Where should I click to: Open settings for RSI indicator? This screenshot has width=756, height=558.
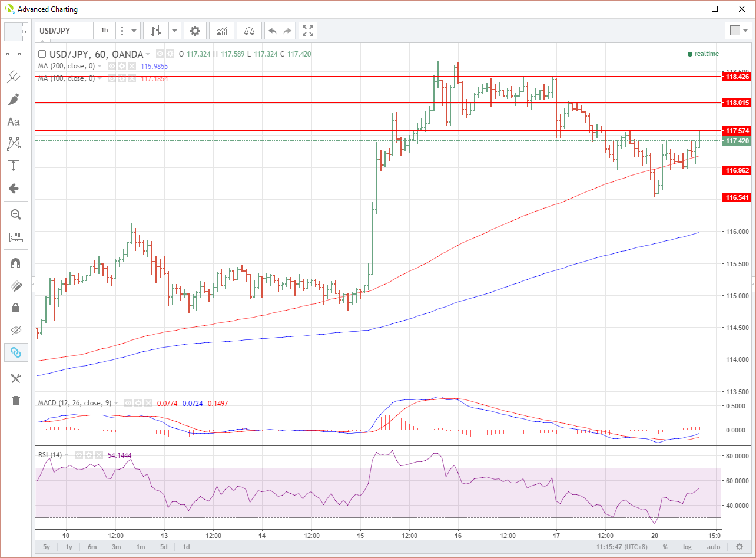pos(88,455)
